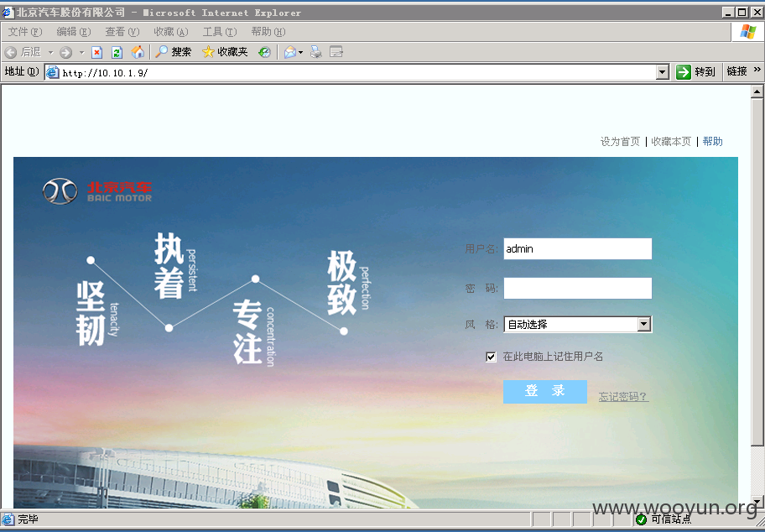Click the 转到 go button
This screenshot has width=765, height=532.
(696, 72)
